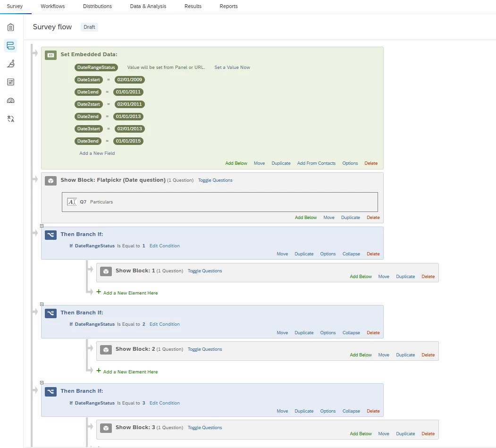Screen dimensions: 496x448
Task: Edit Condition for DateRangeStatus equals 1
Action: (x=165, y=246)
